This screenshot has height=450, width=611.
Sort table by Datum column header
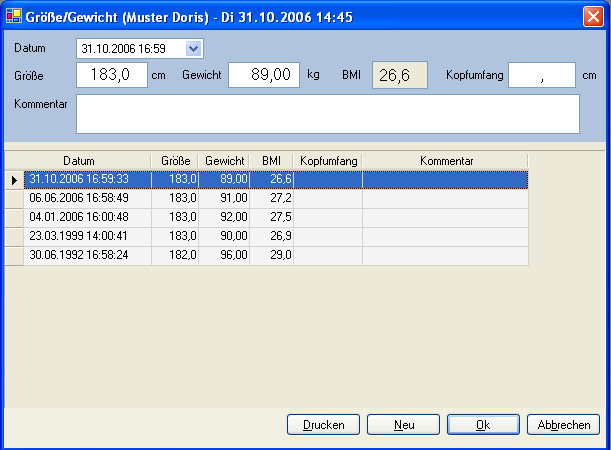click(78, 160)
